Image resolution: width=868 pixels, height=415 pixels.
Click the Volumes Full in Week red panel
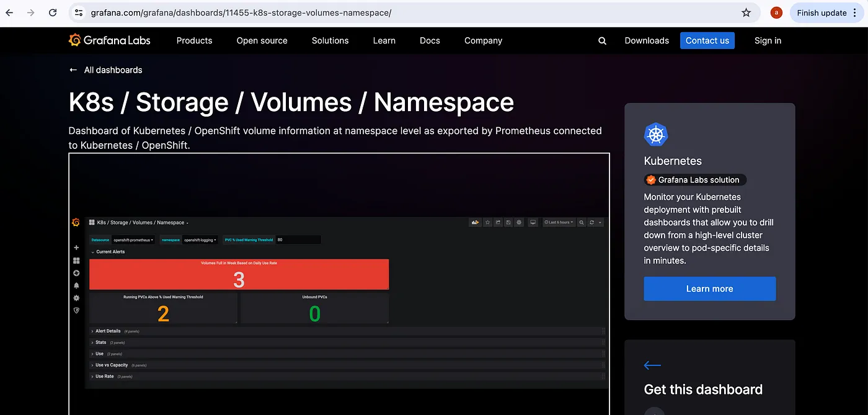click(x=239, y=274)
